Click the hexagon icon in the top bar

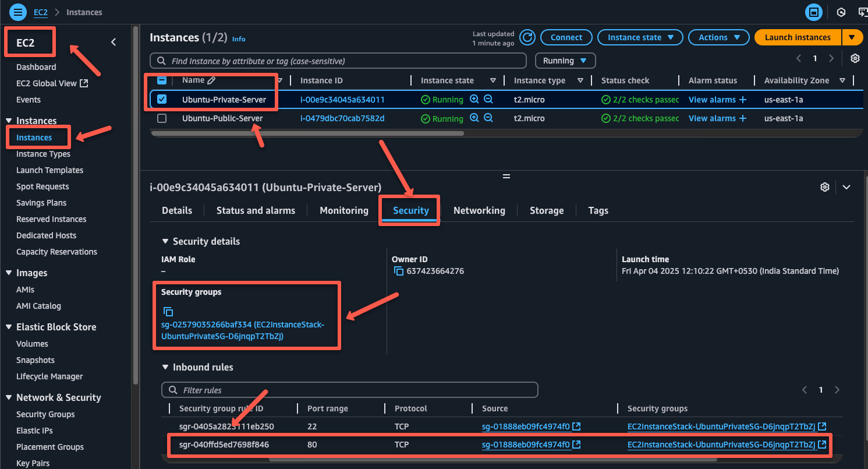(x=841, y=12)
